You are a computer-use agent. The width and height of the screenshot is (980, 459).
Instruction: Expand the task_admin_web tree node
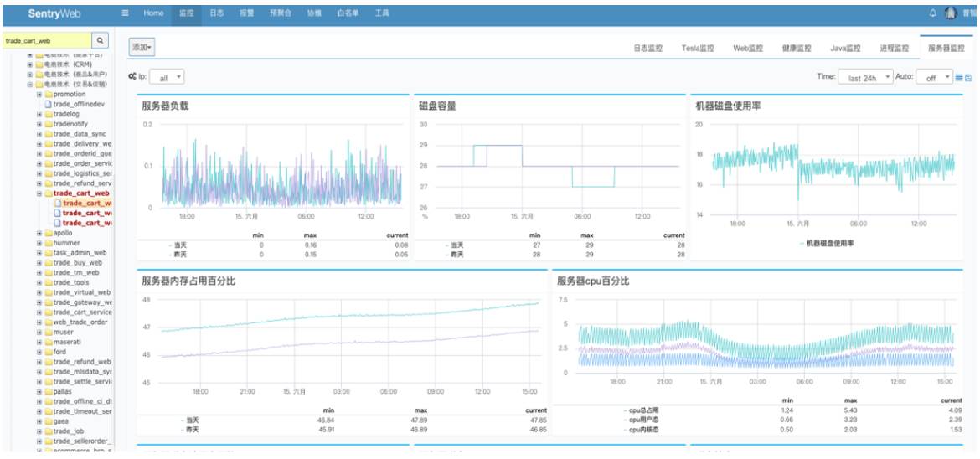coord(39,253)
